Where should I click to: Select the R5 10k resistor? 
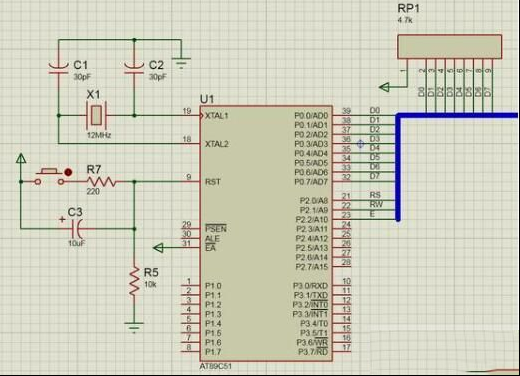point(134,281)
